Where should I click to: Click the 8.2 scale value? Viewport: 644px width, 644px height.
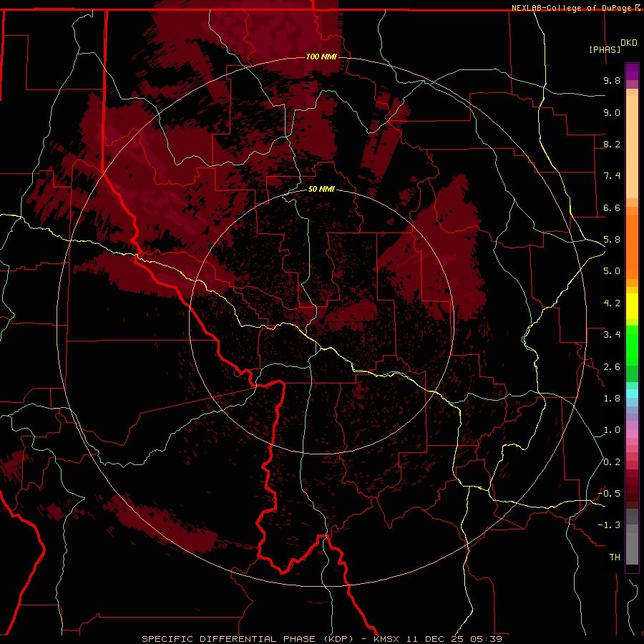[x=612, y=144]
